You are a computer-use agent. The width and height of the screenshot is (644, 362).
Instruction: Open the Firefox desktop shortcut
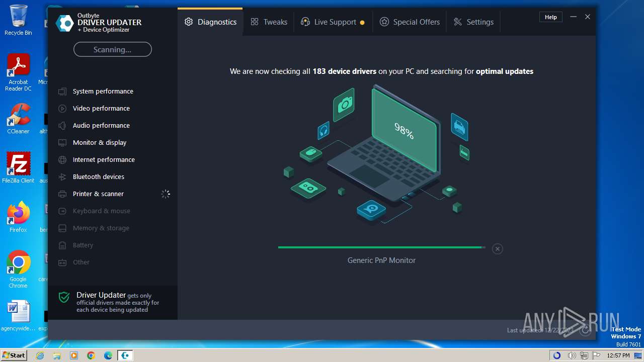[18, 217]
